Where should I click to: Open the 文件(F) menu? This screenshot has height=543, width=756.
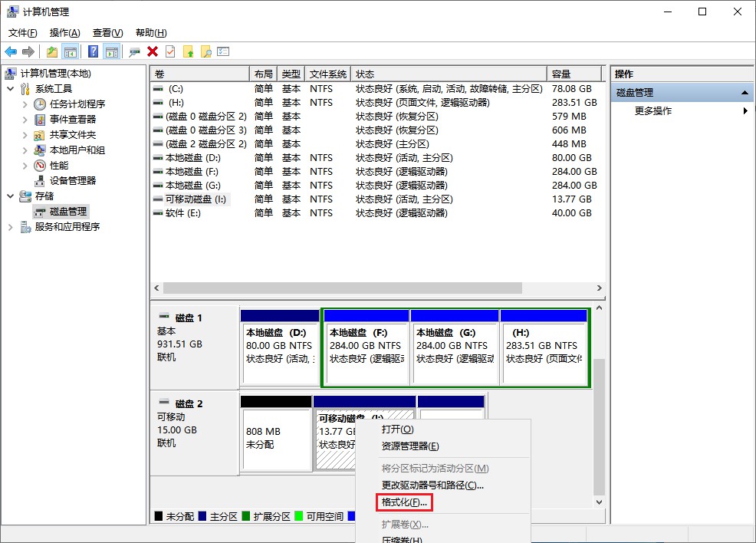(23, 33)
